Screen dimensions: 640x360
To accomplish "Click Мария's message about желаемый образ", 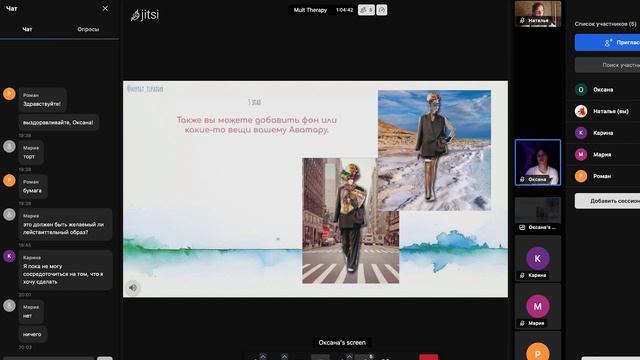I will (x=65, y=224).
